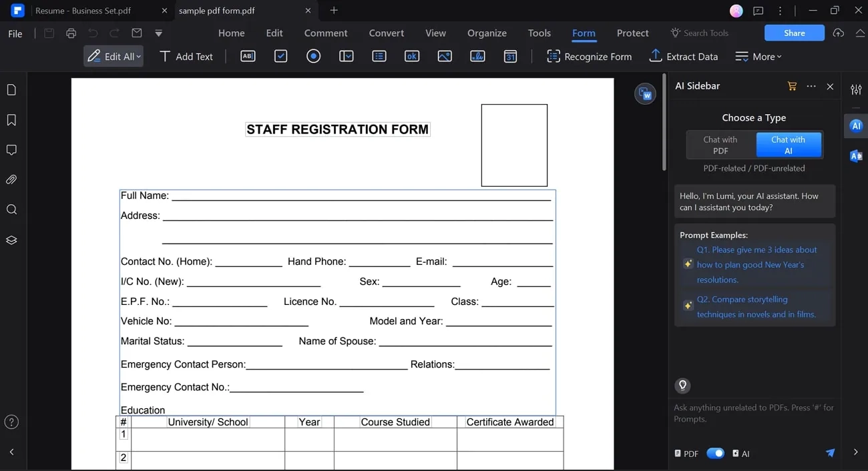868x471 pixels.
Task: Open the Attachments paperclip panel icon
Action: [11, 179]
